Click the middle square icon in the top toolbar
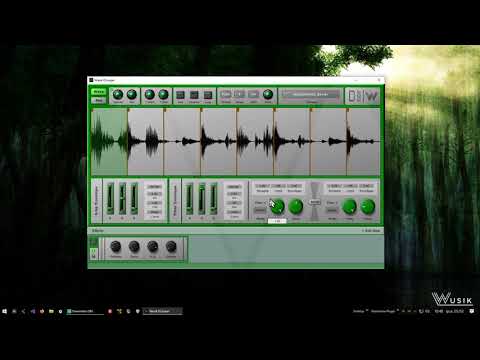This screenshot has width=480, height=360. (x=194, y=95)
